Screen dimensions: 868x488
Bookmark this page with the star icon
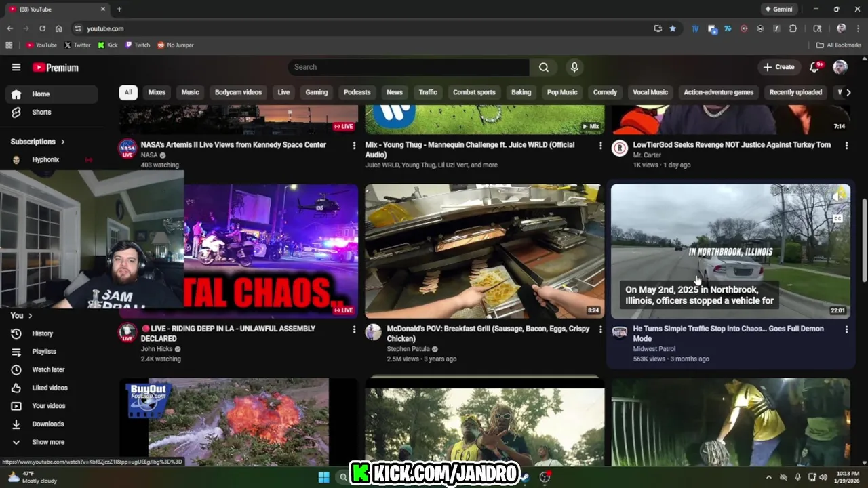tap(673, 28)
